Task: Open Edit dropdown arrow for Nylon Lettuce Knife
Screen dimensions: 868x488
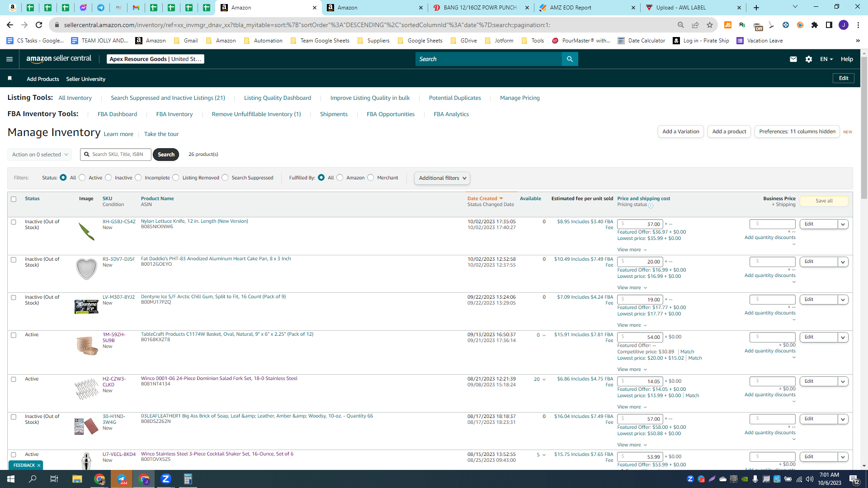Action: click(843, 224)
